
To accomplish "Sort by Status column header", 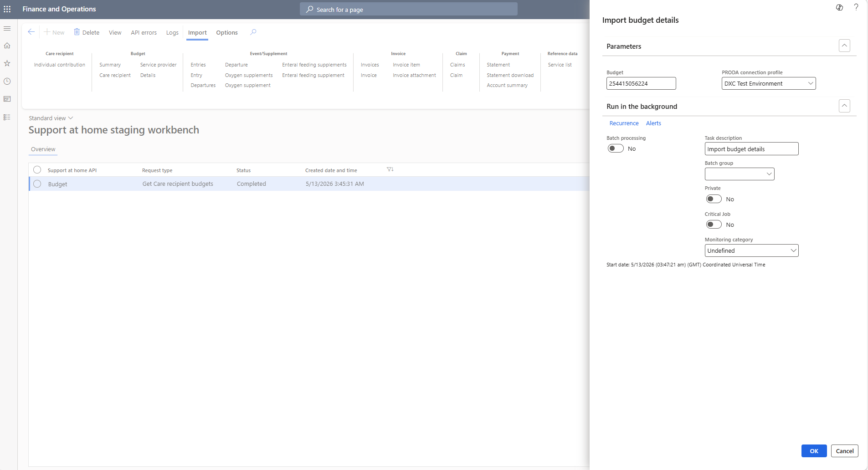I will pyautogui.click(x=243, y=170).
